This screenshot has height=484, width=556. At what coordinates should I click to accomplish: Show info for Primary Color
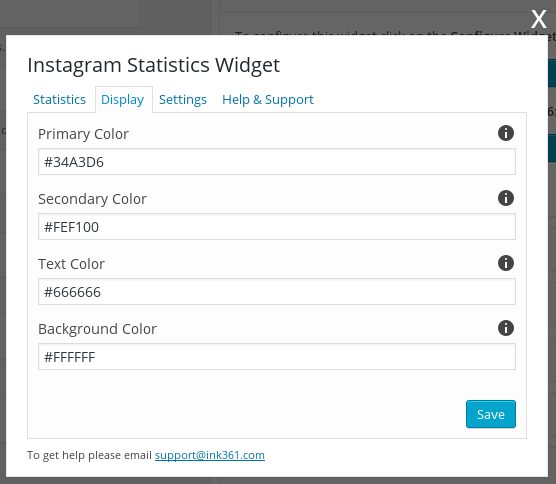pos(506,133)
